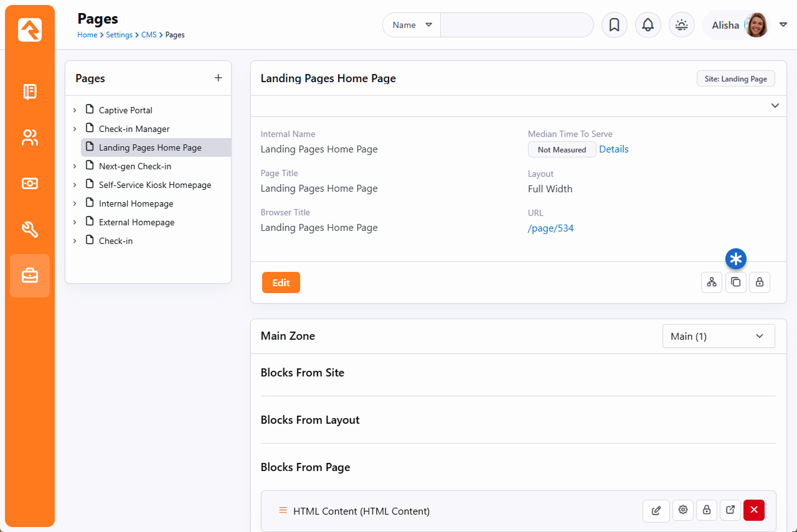Open the notifications bell icon
This screenshot has height=532, width=797.
648,25
